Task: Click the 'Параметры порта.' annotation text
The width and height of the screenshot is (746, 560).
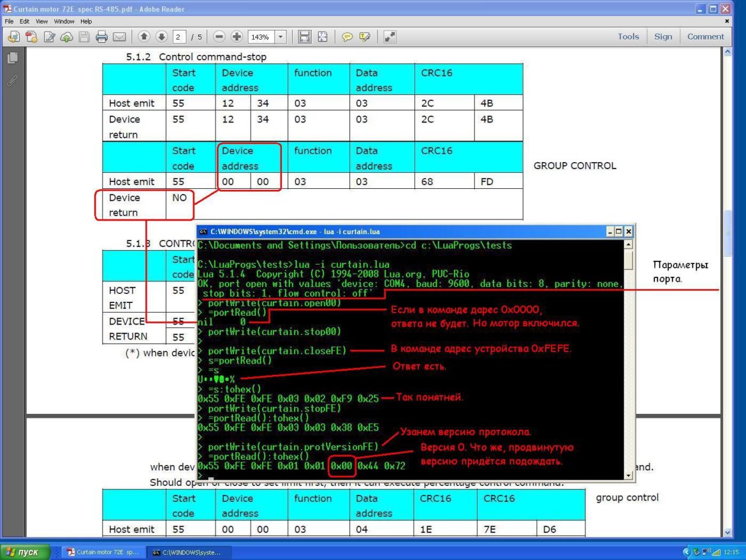Action: pos(680,272)
